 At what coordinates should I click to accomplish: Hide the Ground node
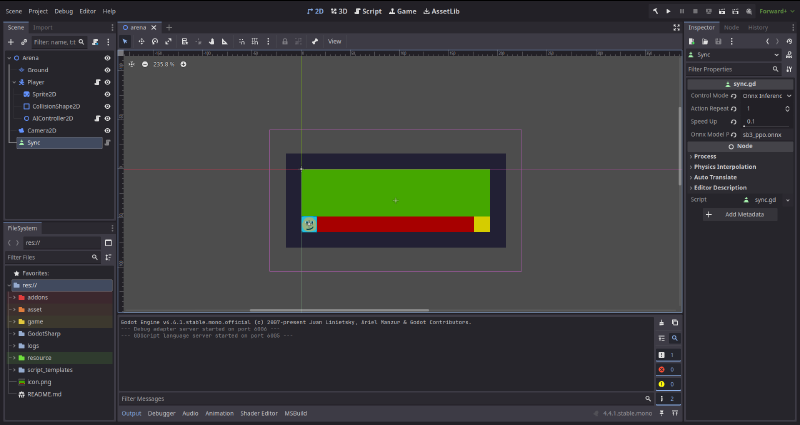click(x=107, y=70)
